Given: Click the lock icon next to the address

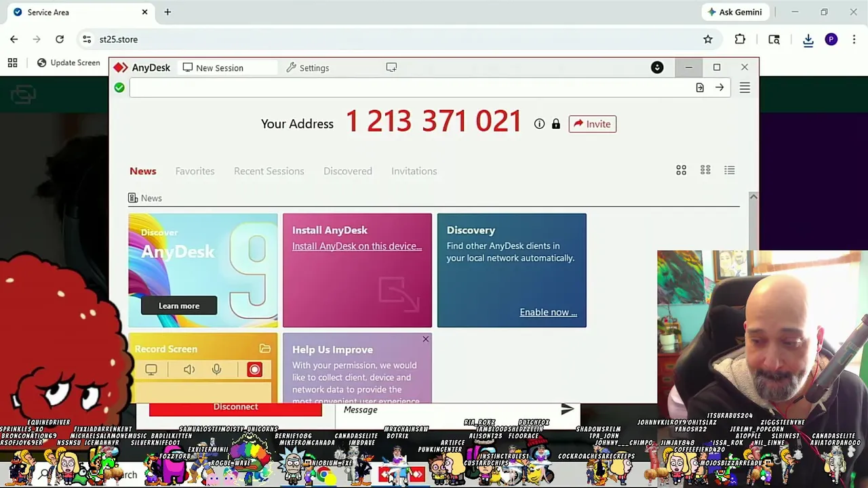Looking at the screenshot, I should tap(556, 124).
